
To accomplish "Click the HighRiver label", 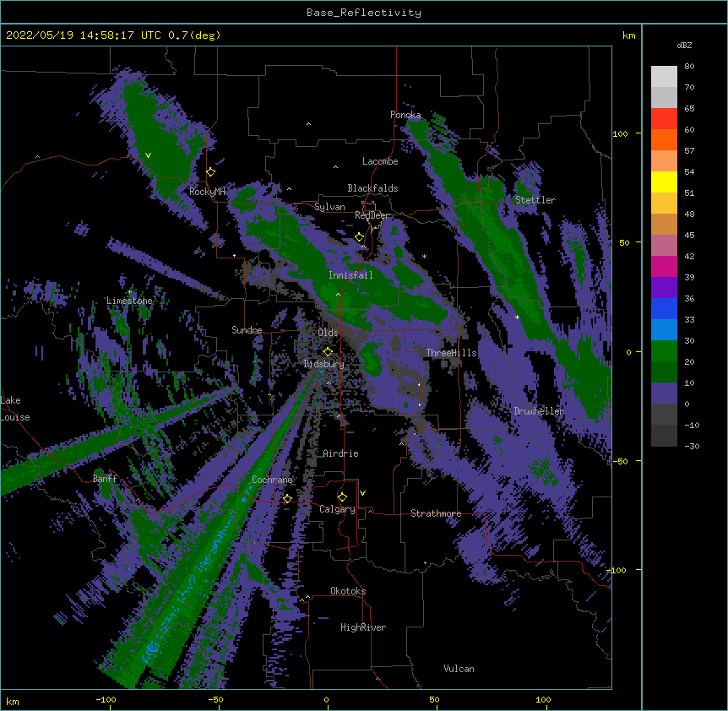I will pyautogui.click(x=363, y=627).
